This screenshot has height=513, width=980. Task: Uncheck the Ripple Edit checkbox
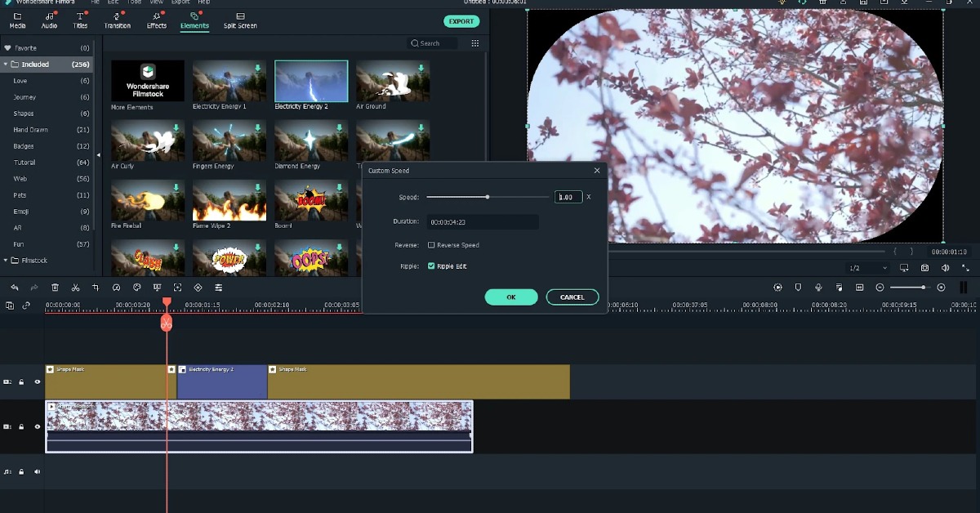(431, 265)
